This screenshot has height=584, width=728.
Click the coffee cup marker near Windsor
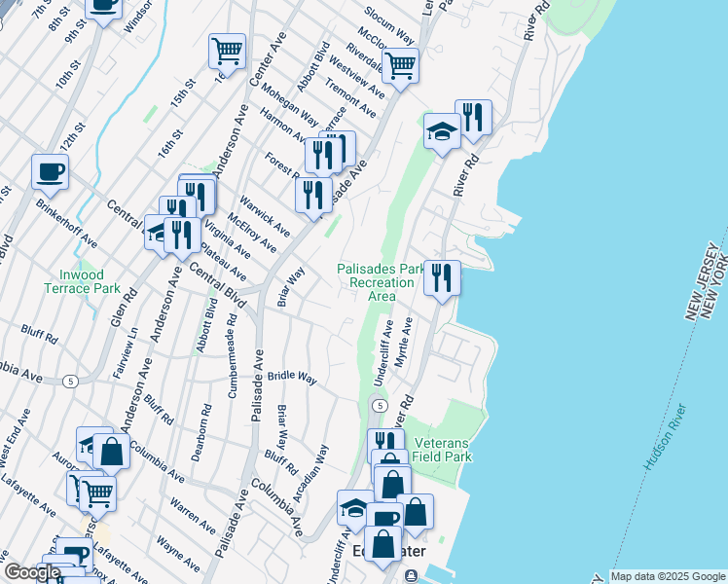(x=104, y=7)
